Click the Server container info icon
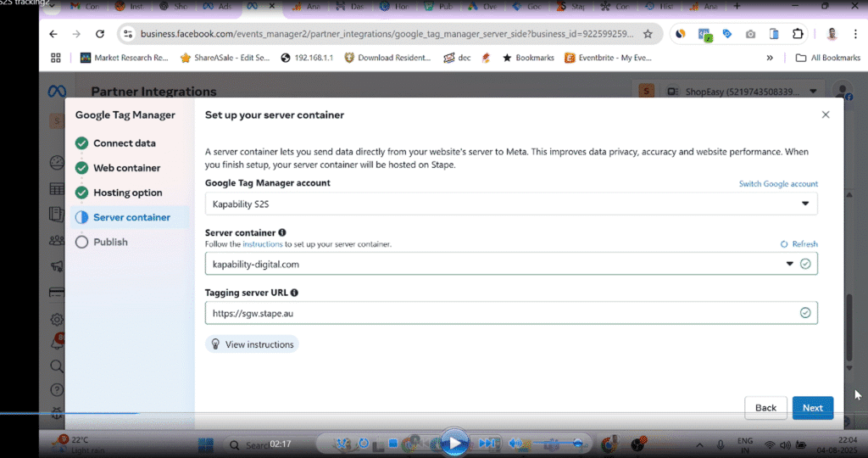This screenshot has height=458, width=868. pyautogui.click(x=282, y=232)
